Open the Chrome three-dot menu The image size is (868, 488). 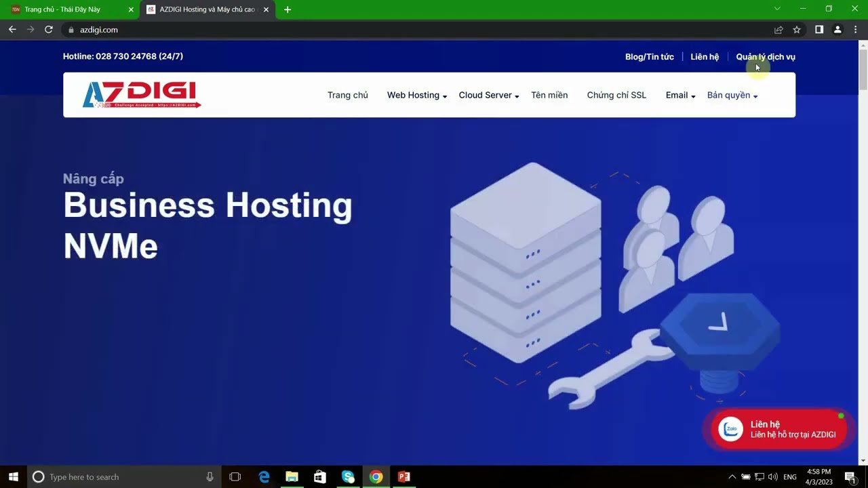pyautogui.click(x=855, y=30)
